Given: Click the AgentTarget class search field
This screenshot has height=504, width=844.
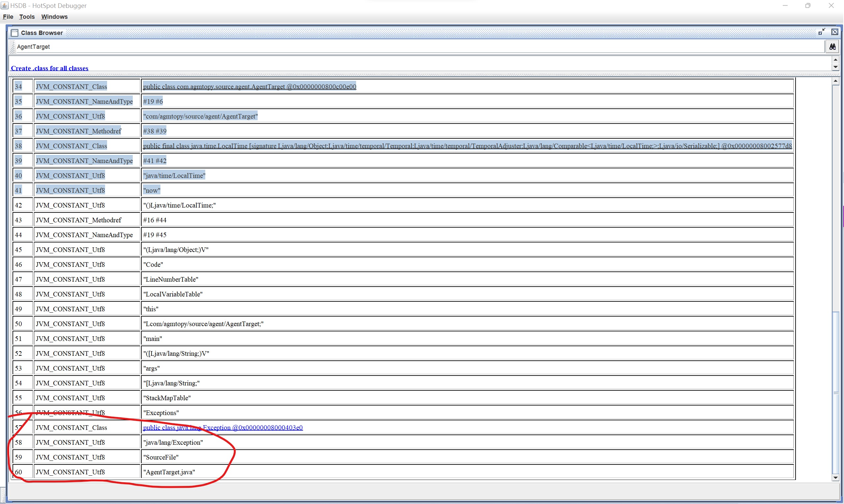Looking at the screenshot, I should 408,46.
